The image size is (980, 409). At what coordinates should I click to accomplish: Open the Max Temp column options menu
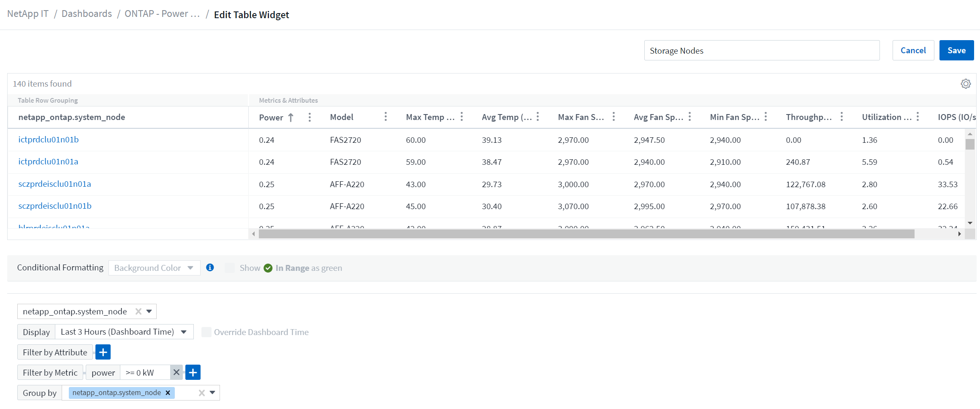click(x=461, y=116)
